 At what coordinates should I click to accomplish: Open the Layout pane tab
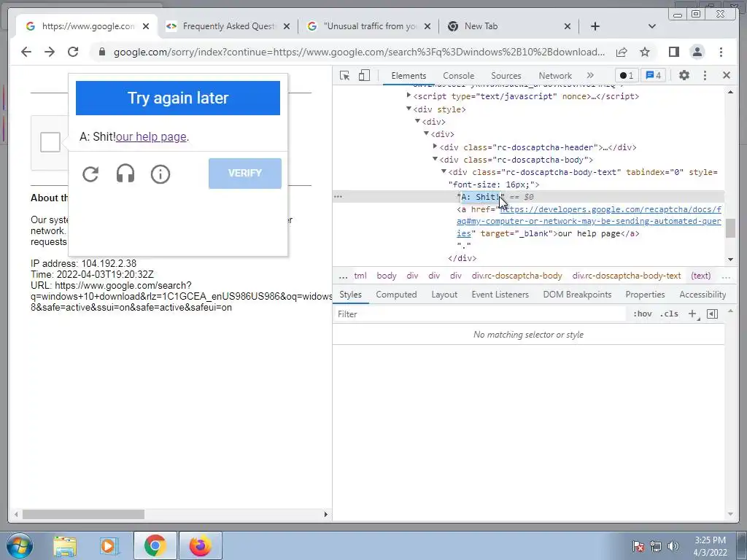(444, 295)
